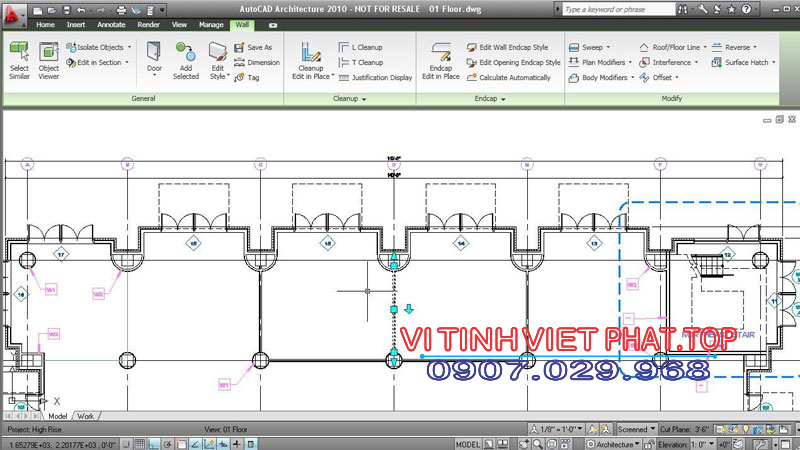This screenshot has width=800, height=450.
Task: Switch to the Annotate ribbon tab
Action: point(111,24)
